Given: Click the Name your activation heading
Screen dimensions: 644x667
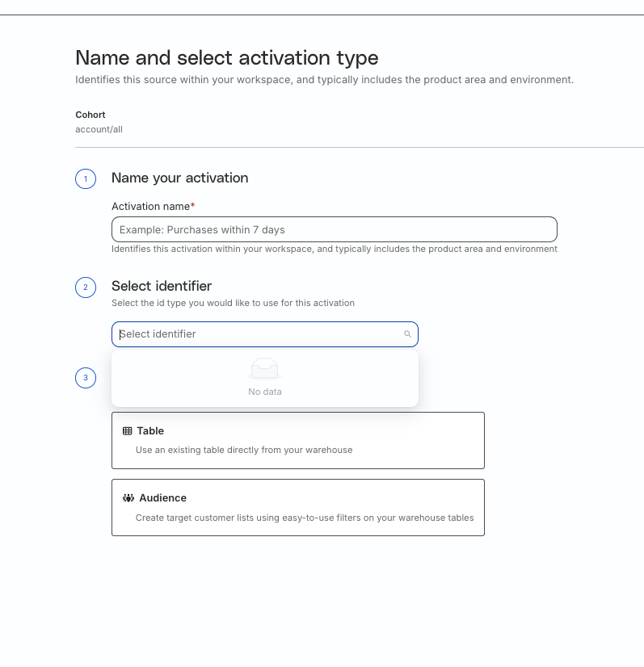Looking at the screenshot, I should point(179,178).
